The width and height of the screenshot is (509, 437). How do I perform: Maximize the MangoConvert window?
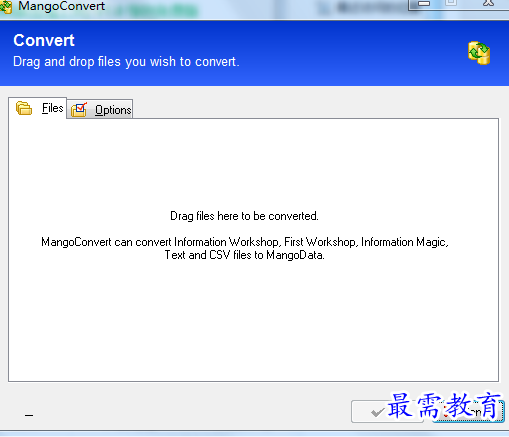point(451,3)
